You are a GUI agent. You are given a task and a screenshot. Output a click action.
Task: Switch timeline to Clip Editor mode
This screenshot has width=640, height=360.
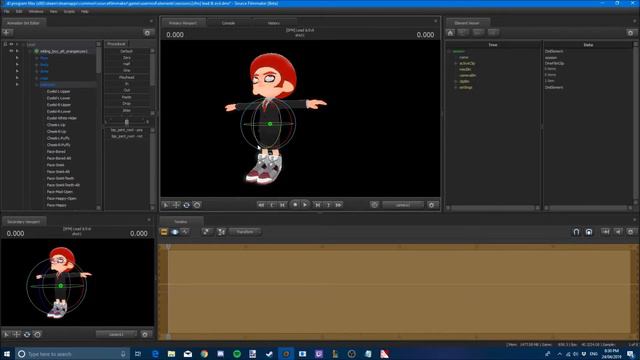[164, 232]
